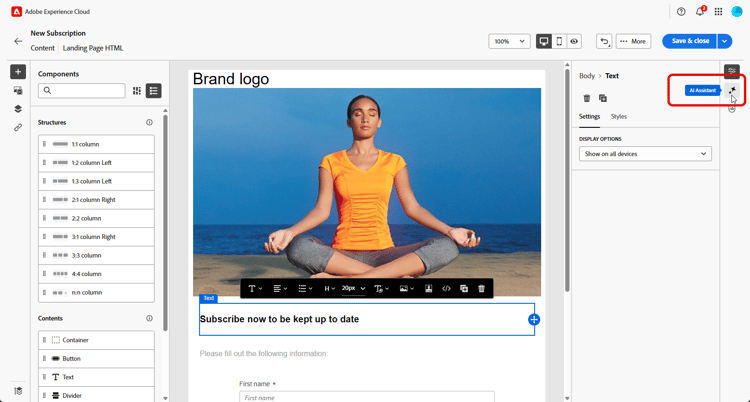
Task: Switch to the Styles tab
Action: (618, 117)
